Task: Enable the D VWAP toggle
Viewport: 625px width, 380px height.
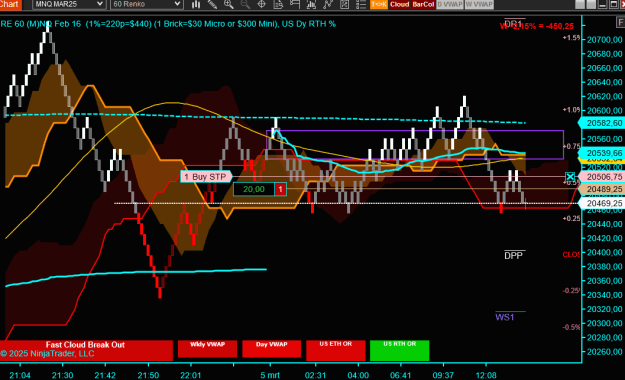Action: [x=450, y=4]
